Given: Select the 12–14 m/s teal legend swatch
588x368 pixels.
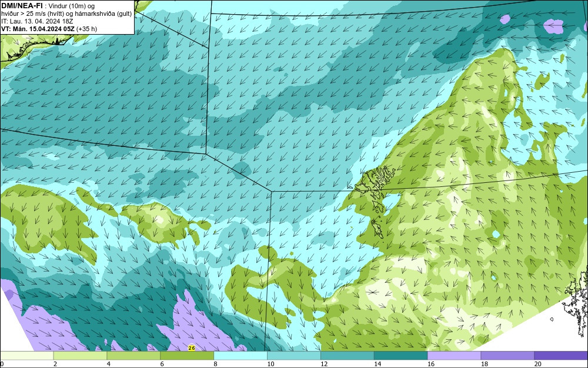Looking at the screenshot, I should coord(348,356).
